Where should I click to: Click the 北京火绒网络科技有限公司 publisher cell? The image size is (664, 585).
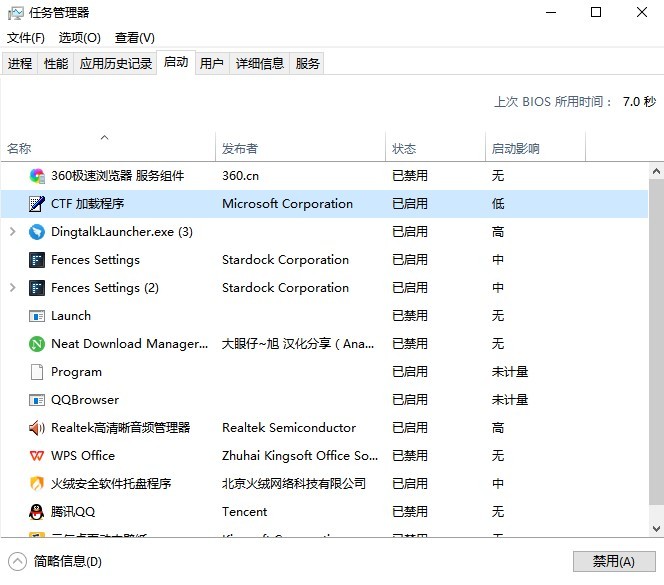click(294, 483)
